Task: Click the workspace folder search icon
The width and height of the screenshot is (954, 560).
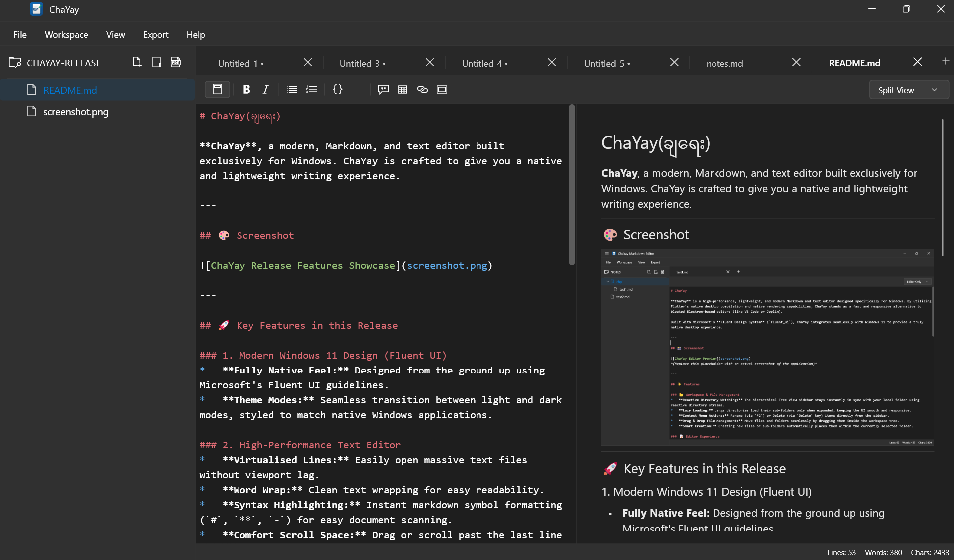Action: [x=15, y=63]
